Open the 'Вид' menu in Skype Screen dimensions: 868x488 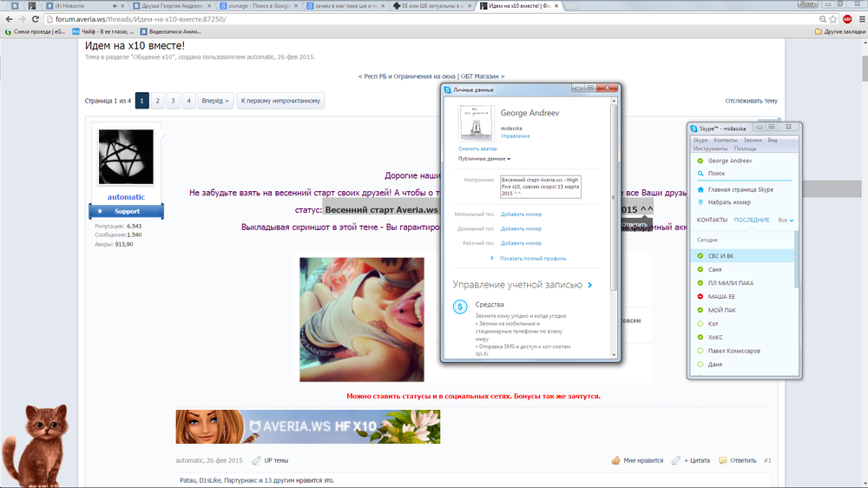(773, 140)
